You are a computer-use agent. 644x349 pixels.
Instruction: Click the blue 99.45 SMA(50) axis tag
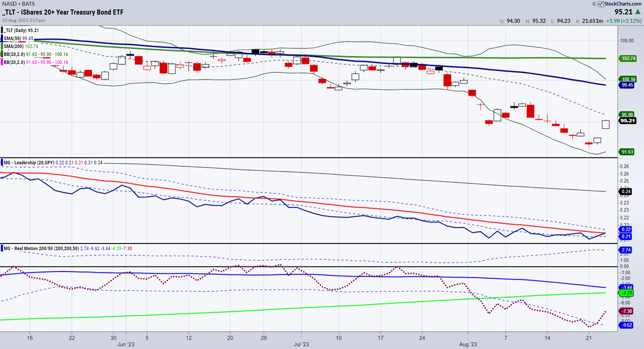(627, 85)
